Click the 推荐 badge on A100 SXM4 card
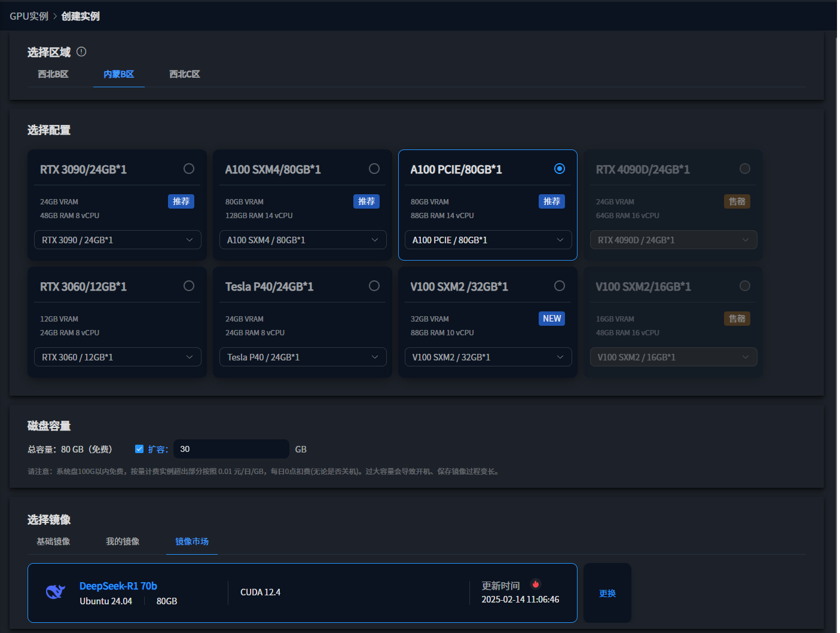The height and width of the screenshot is (633, 840). tap(366, 201)
